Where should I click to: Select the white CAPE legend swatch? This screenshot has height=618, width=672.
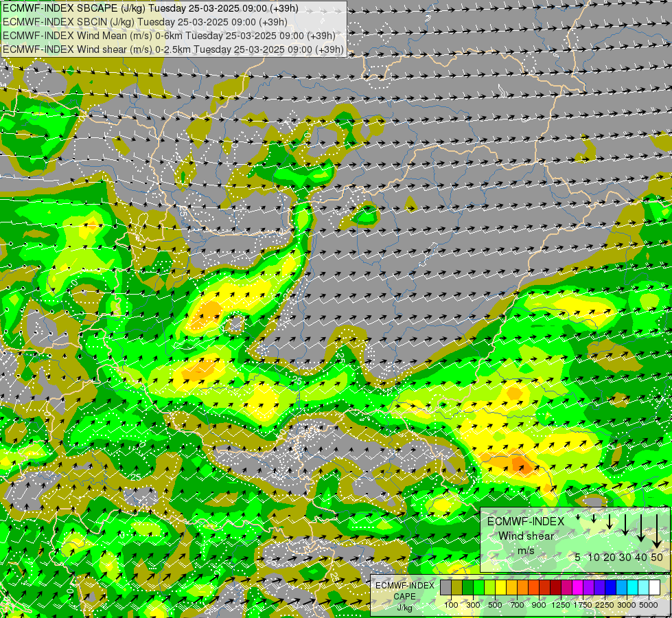tap(655, 588)
